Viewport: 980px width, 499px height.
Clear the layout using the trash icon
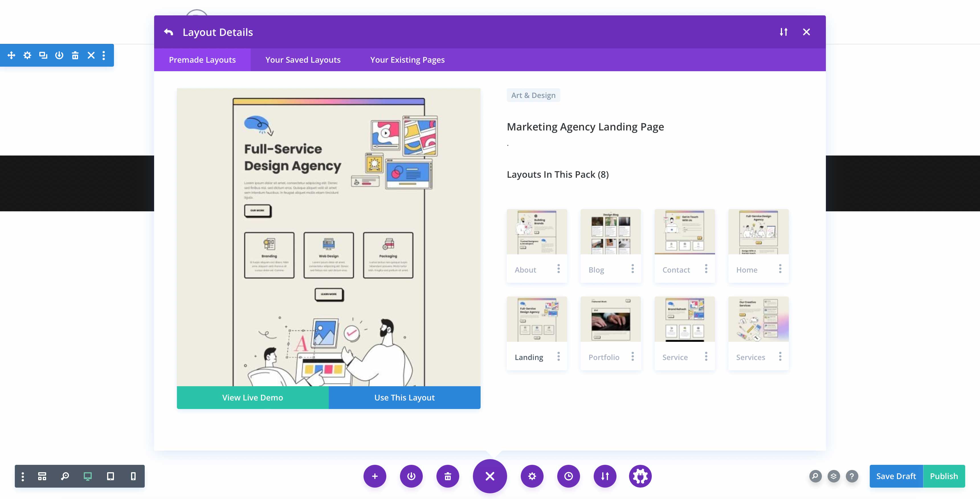tap(448, 476)
